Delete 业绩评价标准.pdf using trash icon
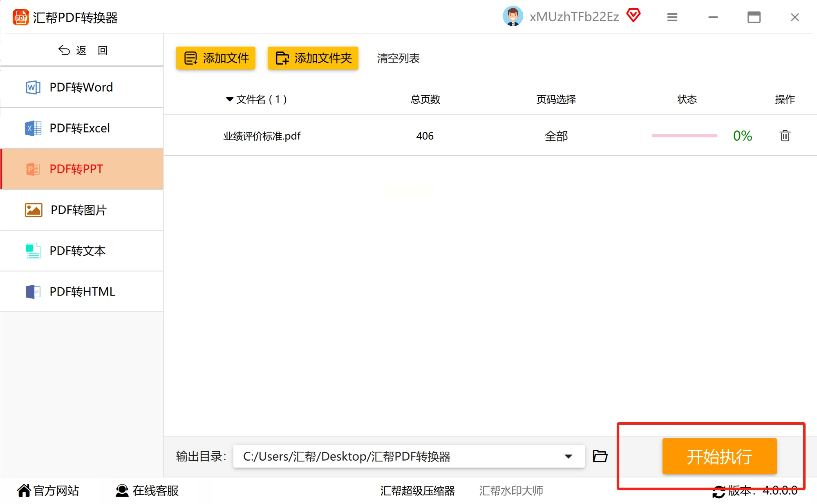 click(784, 136)
